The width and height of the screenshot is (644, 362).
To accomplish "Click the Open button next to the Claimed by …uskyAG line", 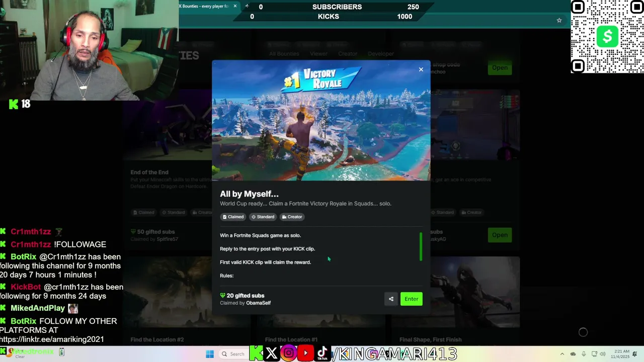I will [500, 235].
